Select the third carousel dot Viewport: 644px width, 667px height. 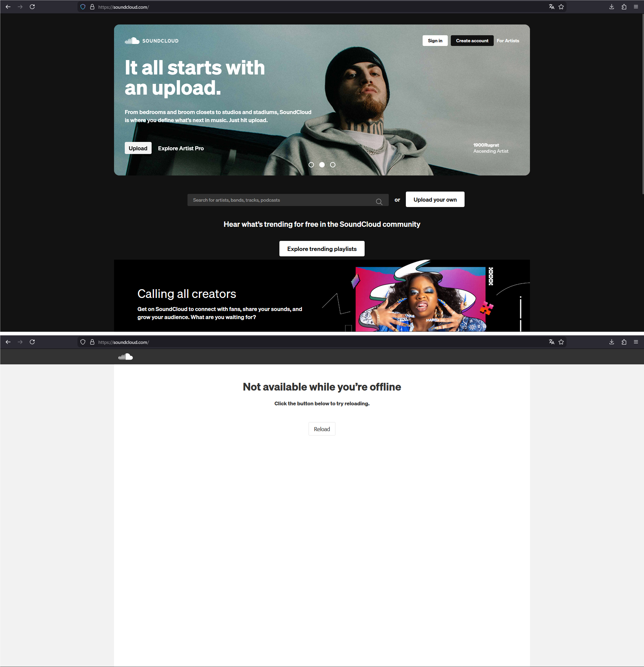coord(333,165)
